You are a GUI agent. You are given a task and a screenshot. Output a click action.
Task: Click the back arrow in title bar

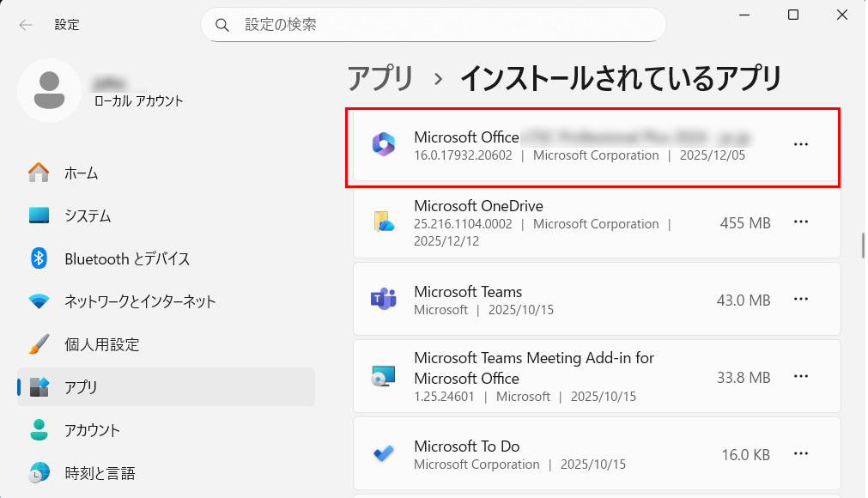coord(26,25)
